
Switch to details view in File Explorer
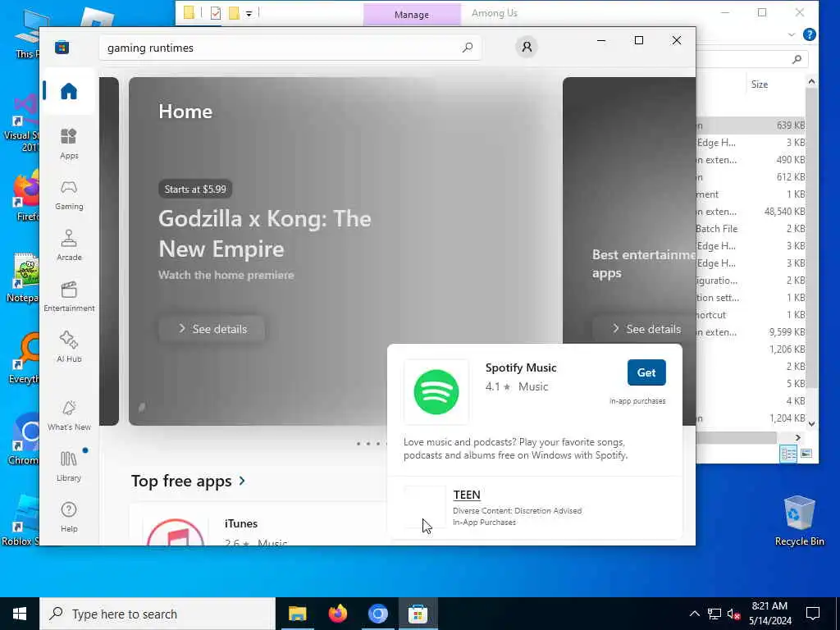click(788, 454)
